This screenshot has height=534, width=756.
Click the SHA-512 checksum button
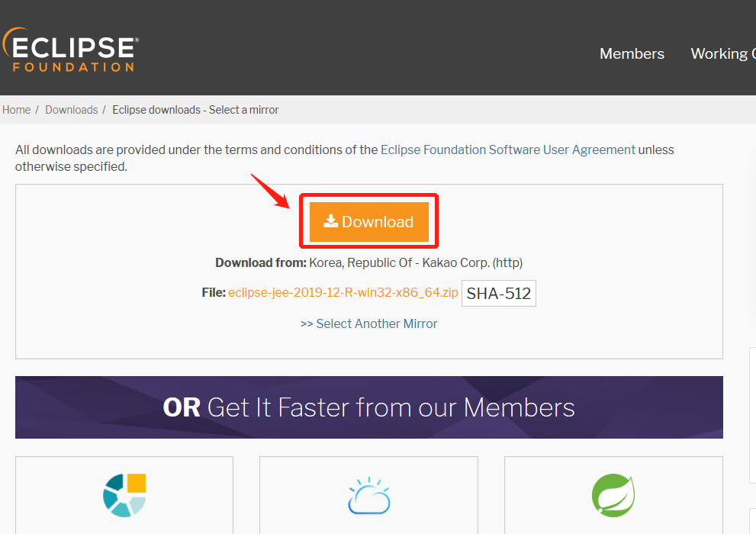(499, 293)
